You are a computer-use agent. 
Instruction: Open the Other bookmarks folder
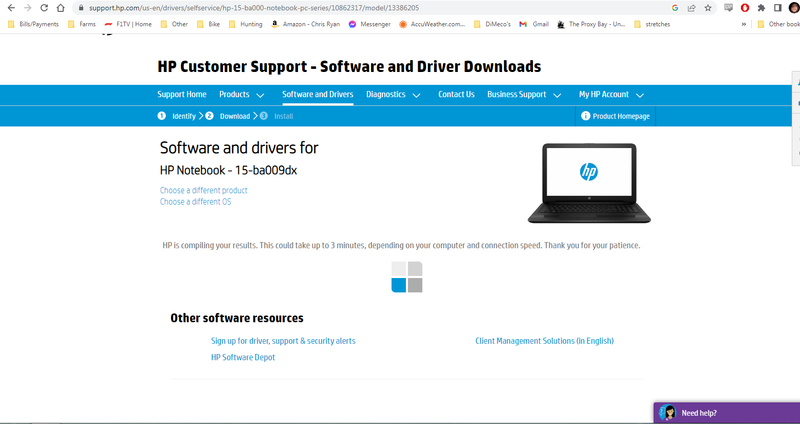pos(778,24)
